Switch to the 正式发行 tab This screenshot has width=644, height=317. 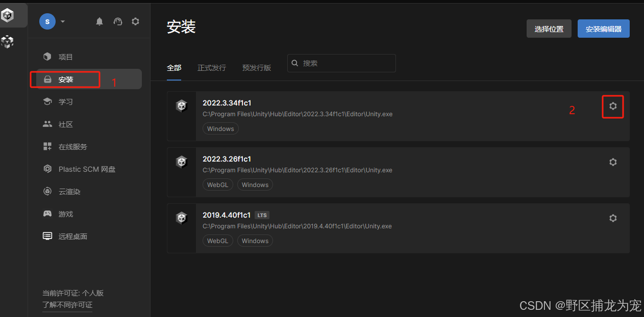[x=212, y=68]
